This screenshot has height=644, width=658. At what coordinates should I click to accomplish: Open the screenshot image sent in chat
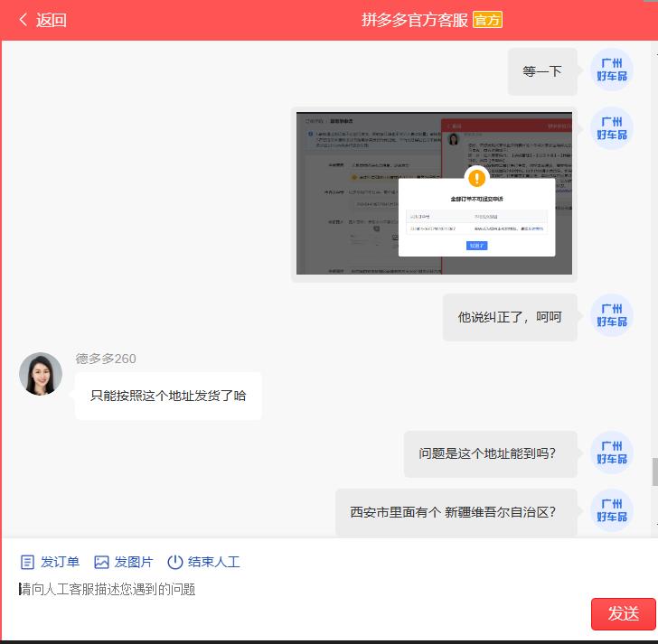point(434,193)
